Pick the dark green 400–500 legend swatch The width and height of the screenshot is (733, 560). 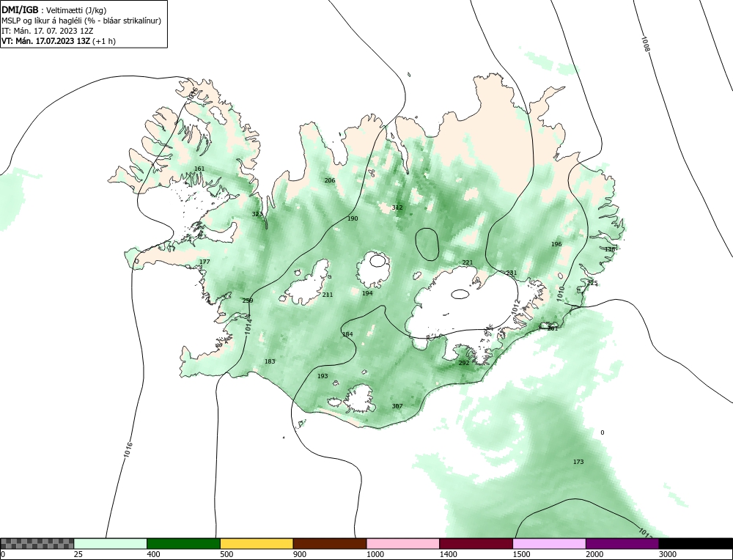click(x=183, y=543)
